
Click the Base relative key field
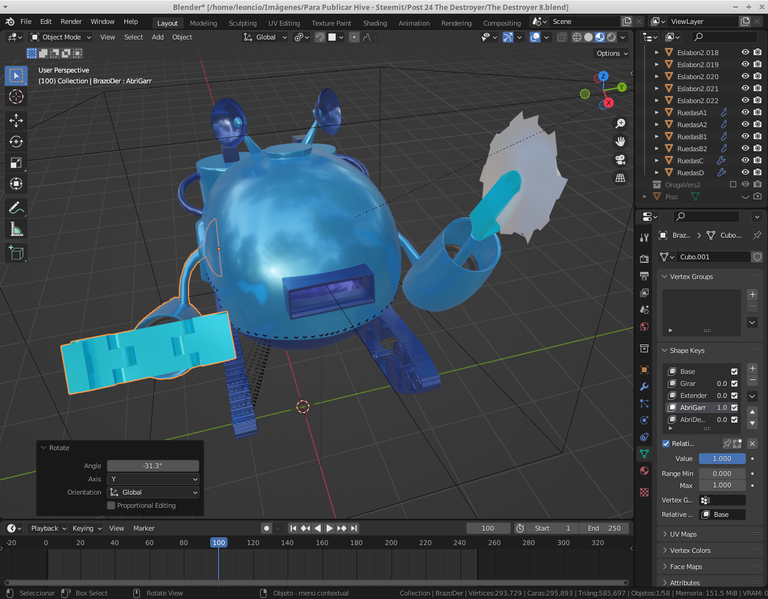tap(722, 514)
